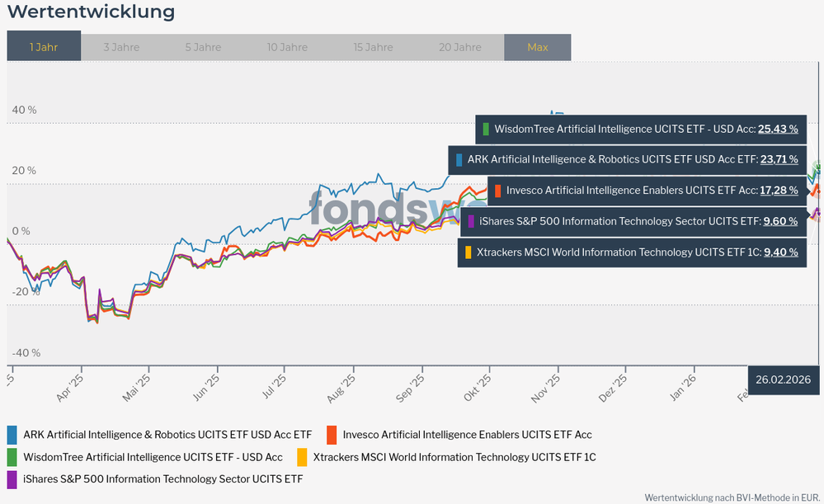824x504 pixels.
Task: Click the 40 % y-axis label
Action: click(x=24, y=110)
